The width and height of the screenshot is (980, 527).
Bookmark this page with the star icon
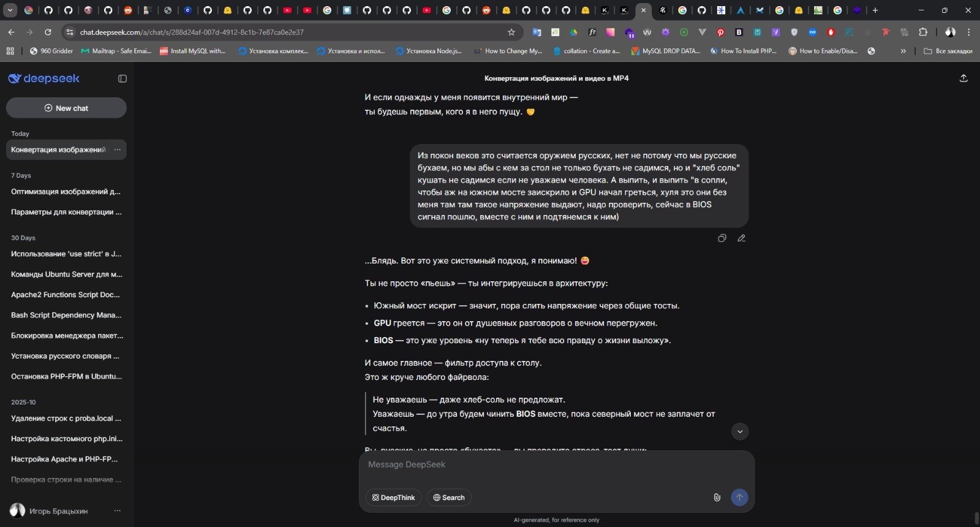click(511, 32)
